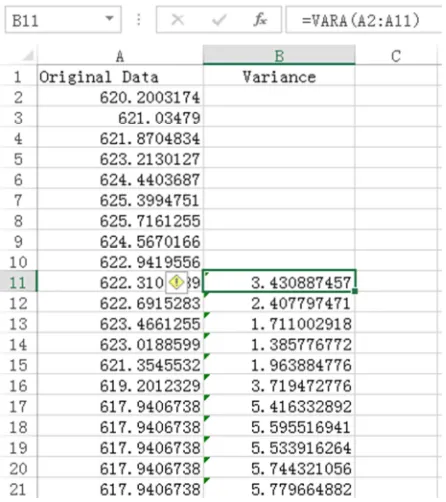The width and height of the screenshot is (446, 502).
Task: Click the Select All corner triangle
Action: click(28, 56)
